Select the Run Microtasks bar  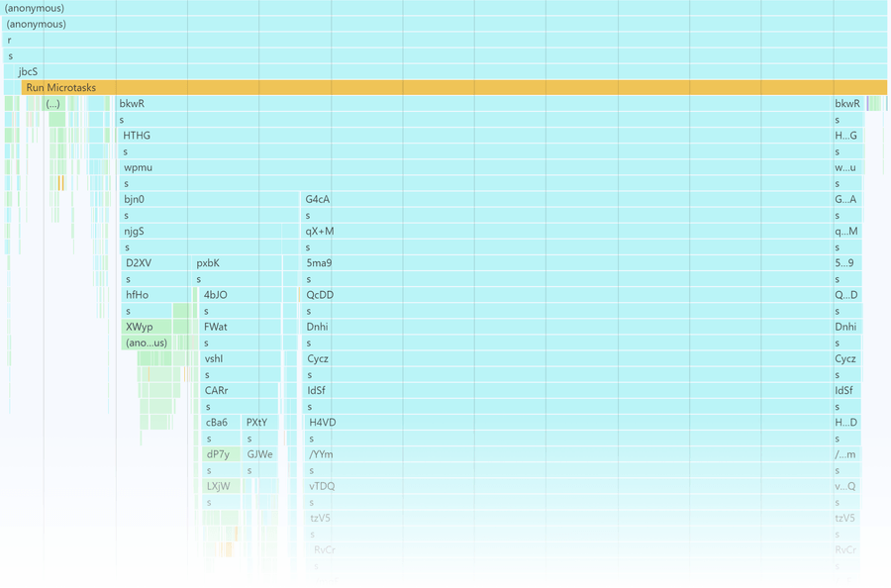454,87
